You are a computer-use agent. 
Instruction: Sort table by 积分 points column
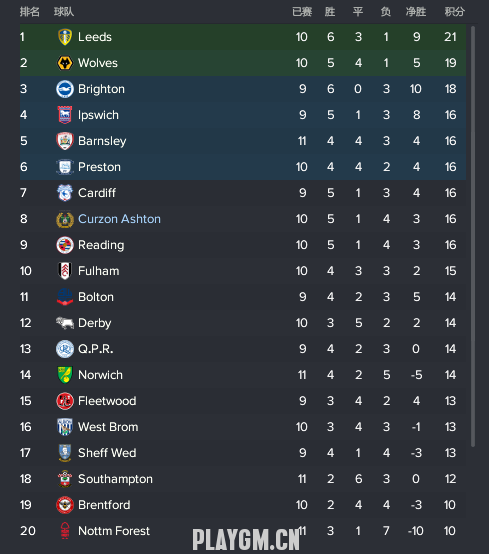pyautogui.click(x=454, y=12)
